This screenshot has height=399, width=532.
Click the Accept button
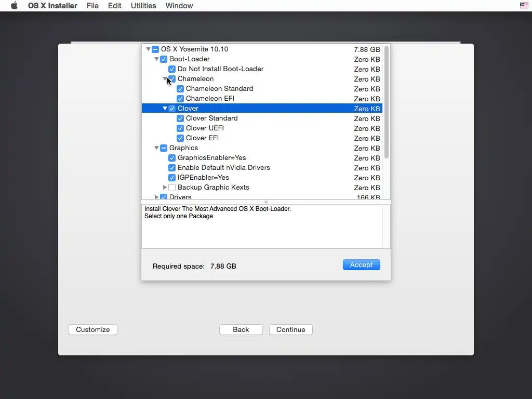tap(362, 264)
